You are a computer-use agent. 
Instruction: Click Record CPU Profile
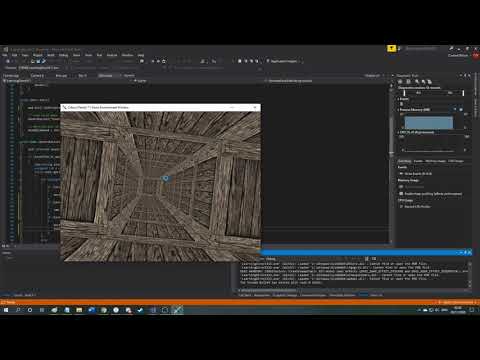click(415, 207)
